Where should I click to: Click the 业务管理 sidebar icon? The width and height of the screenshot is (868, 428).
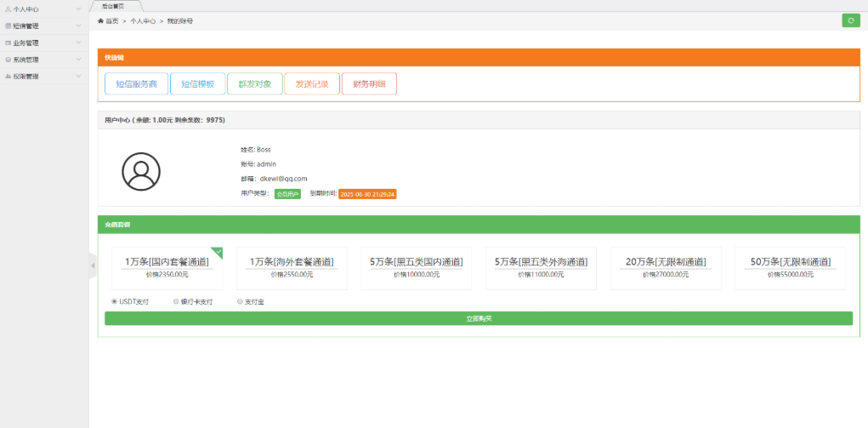tap(9, 43)
